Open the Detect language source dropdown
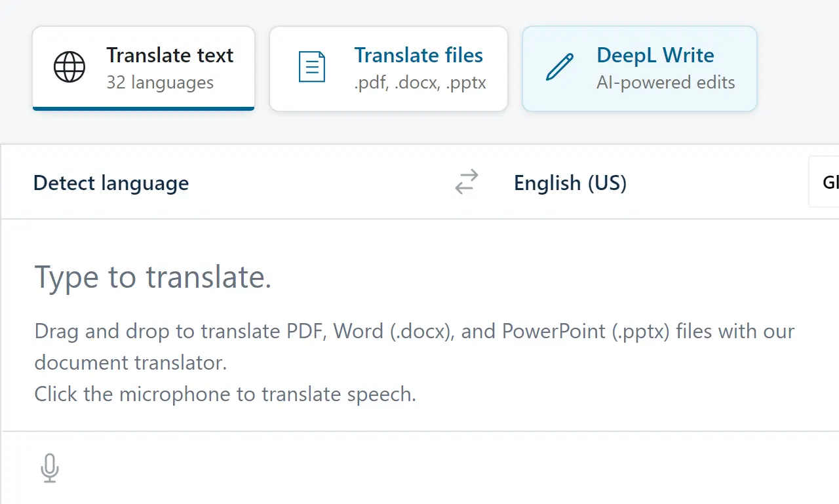This screenshot has height=504, width=839. (111, 183)
